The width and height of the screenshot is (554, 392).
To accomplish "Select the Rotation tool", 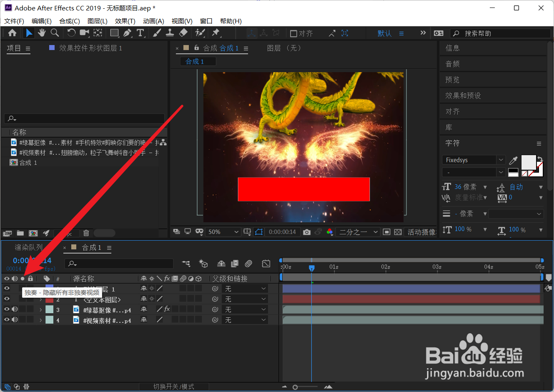I will point(71,33).
